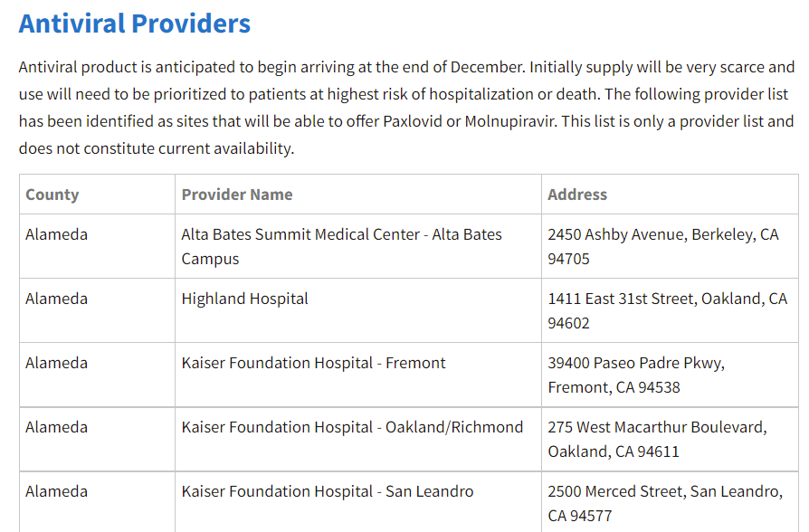Click Alameda county cell in Highland Hospital row
809x532 pixels.
click(56, 299)
